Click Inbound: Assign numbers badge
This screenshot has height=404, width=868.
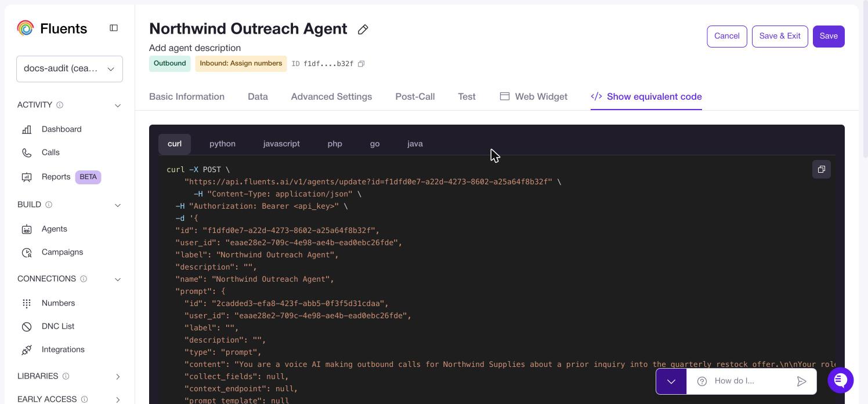pyautogui.click(x=241, y=64)
